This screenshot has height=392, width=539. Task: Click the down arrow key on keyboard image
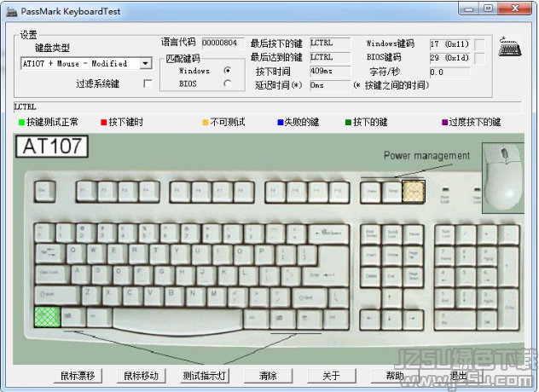pyautogui.click(x=391, y=320)
